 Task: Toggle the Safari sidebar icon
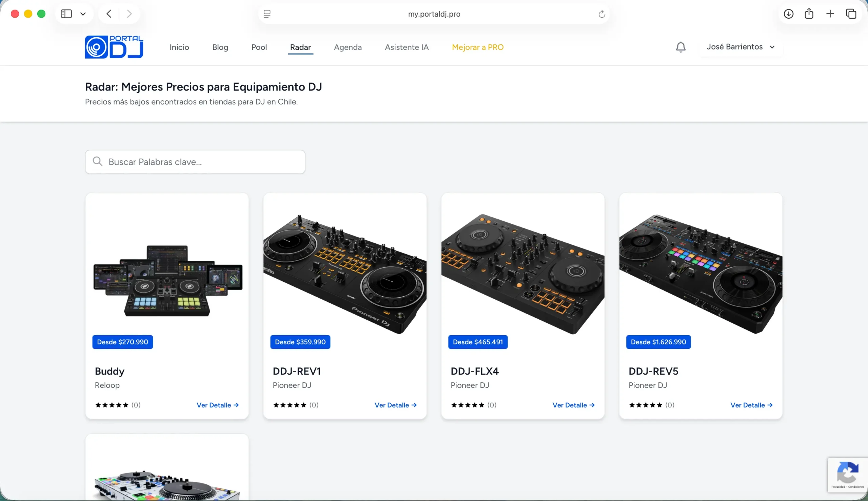(x=66, y=14)
